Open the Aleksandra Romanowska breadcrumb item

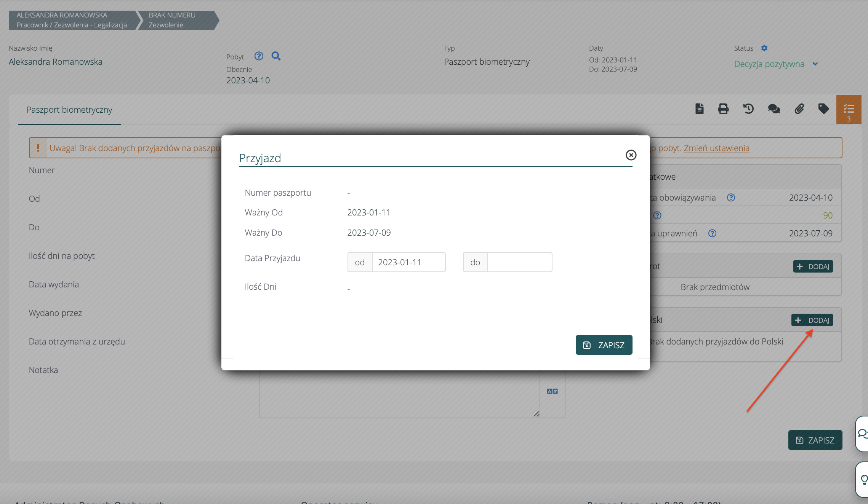72,20
